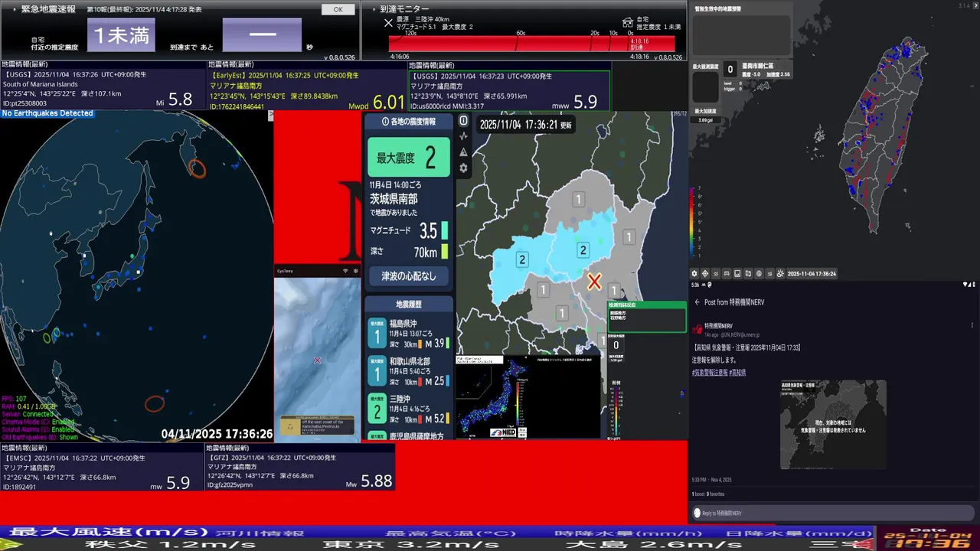Click the green 検測地域区分 box
980x551 pixels.
[647, 317]
